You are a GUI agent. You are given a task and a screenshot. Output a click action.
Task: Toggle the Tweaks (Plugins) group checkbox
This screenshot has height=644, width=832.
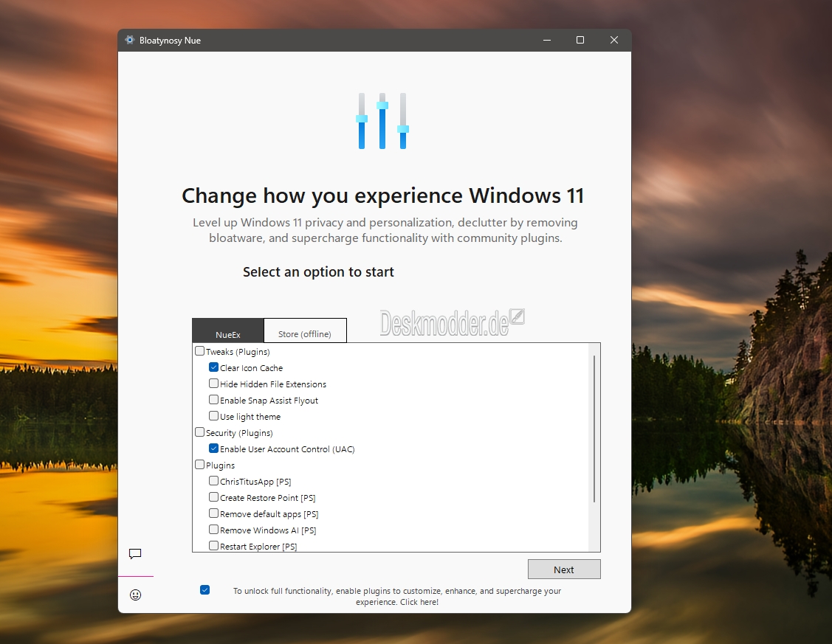point(199,351)
